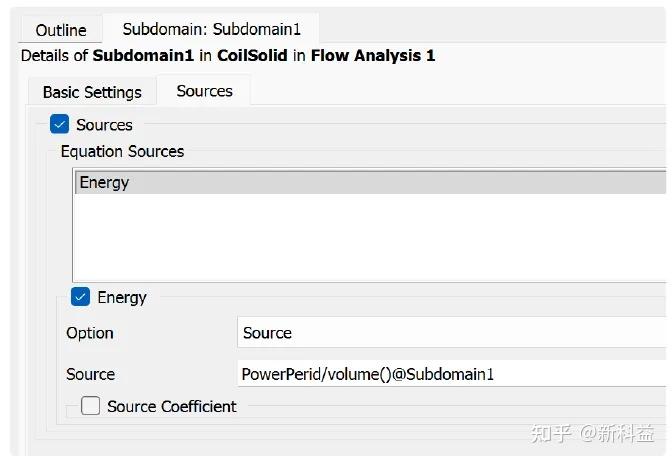Click the Source Coefficient label text

coord(172,406)
